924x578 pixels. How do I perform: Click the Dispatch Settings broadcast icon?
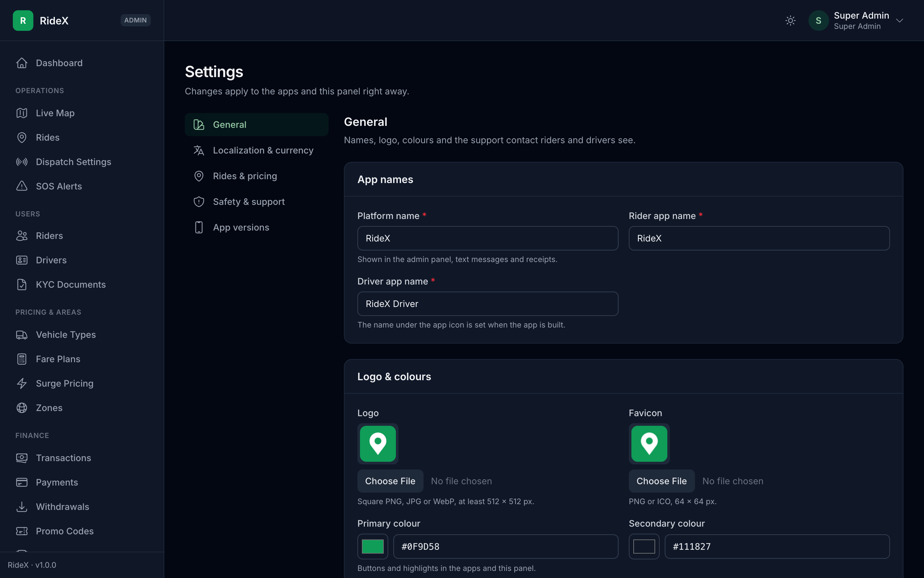(22, 162)
